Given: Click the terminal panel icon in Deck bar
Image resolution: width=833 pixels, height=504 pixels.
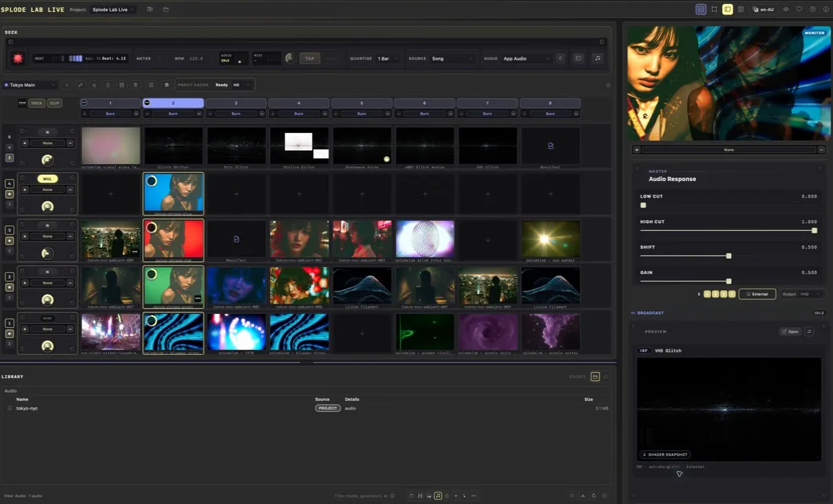Looking at the screenshot, I should (x=578, y=59).
